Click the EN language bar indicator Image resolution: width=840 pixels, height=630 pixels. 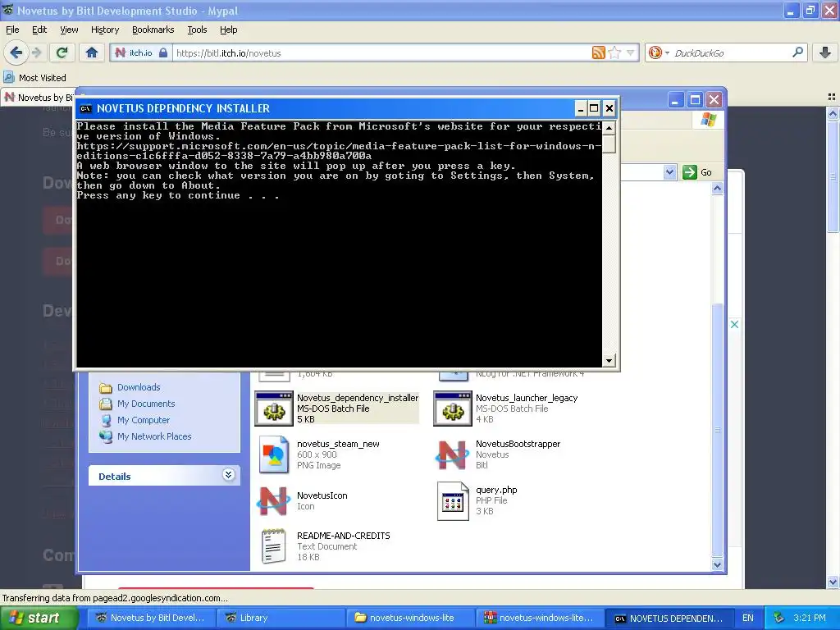pos(748,618)
